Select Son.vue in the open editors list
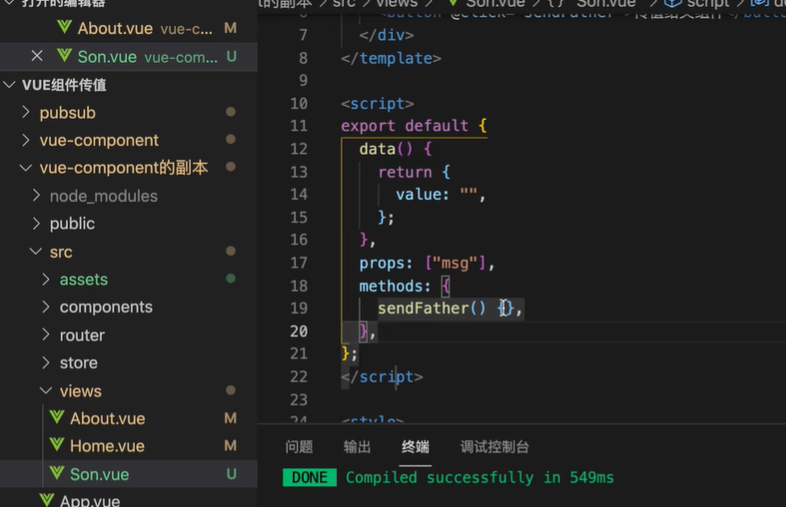This screenshot has height=507, width=786. (129, 57)
